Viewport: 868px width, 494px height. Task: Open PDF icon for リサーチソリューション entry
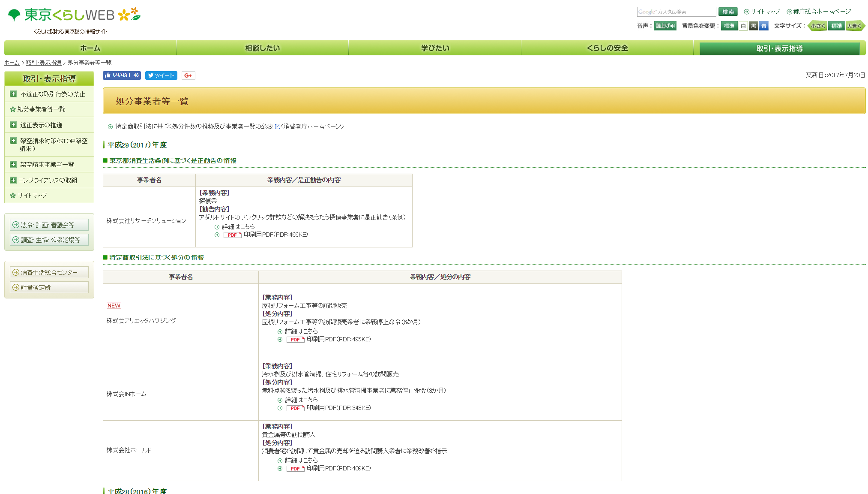point(232,235)
